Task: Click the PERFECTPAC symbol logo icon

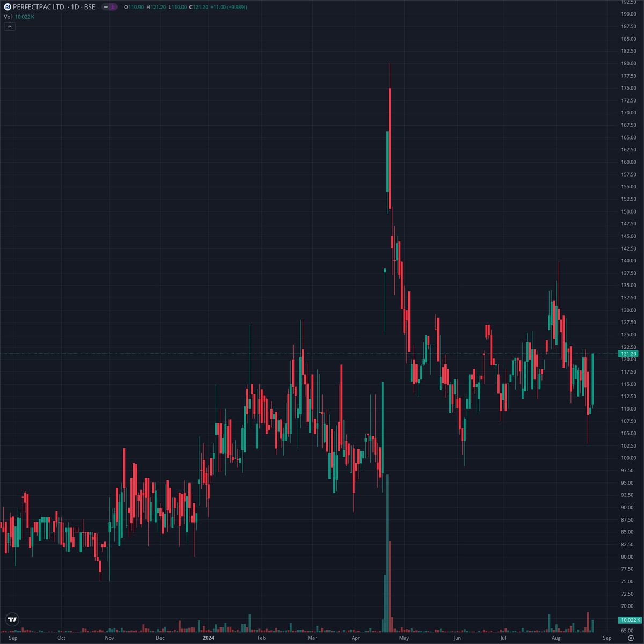Action: 8,7
